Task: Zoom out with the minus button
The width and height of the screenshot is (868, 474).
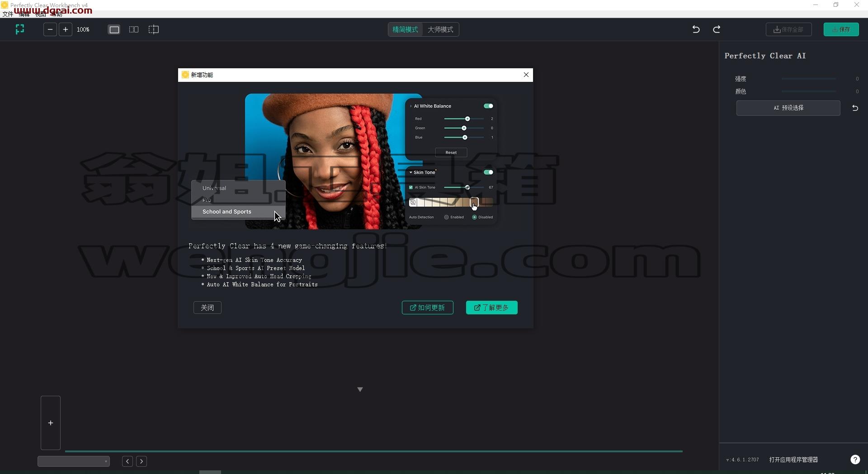Action: coord(50,29)
